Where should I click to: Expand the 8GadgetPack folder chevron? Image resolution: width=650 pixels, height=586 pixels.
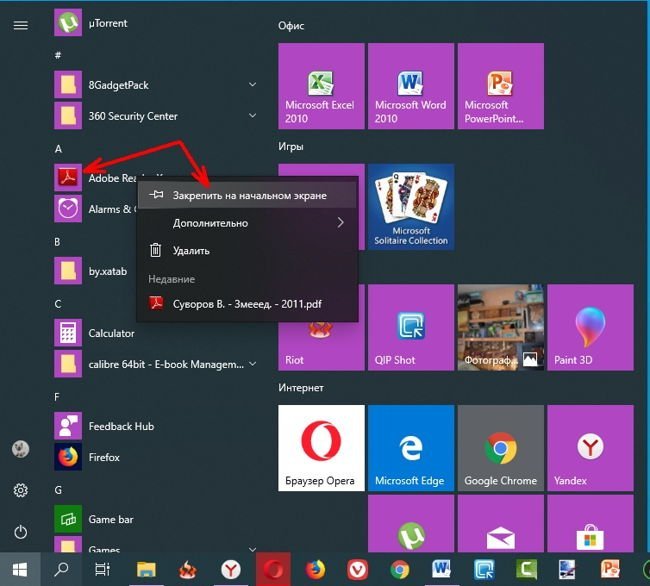coord(252,85)
